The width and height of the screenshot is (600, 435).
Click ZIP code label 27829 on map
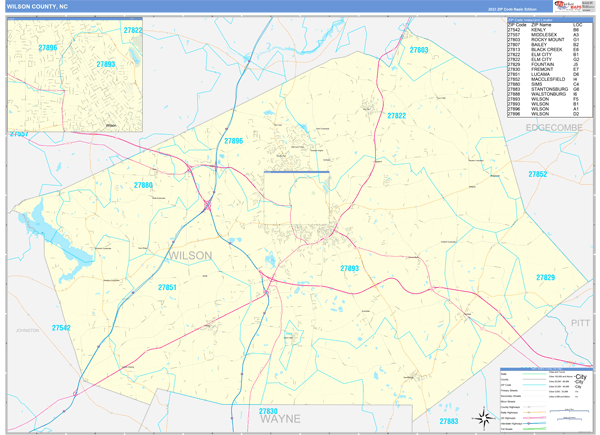(x=545, y=277)
